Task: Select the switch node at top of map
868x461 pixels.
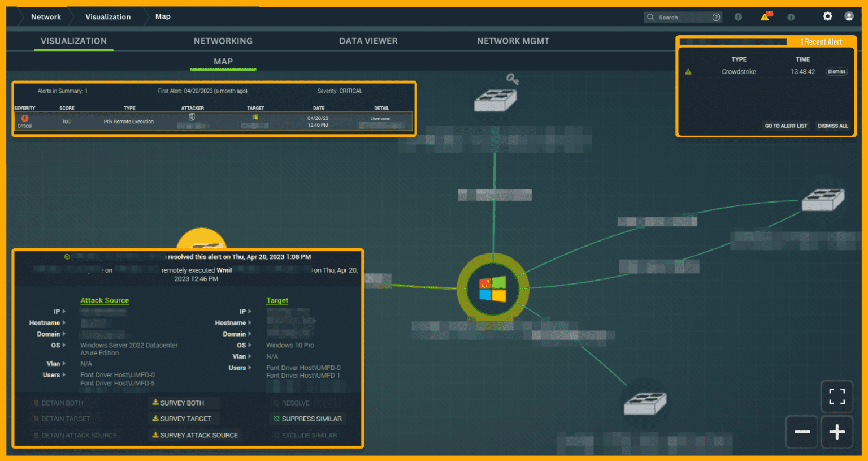Action: pos(495,100)
